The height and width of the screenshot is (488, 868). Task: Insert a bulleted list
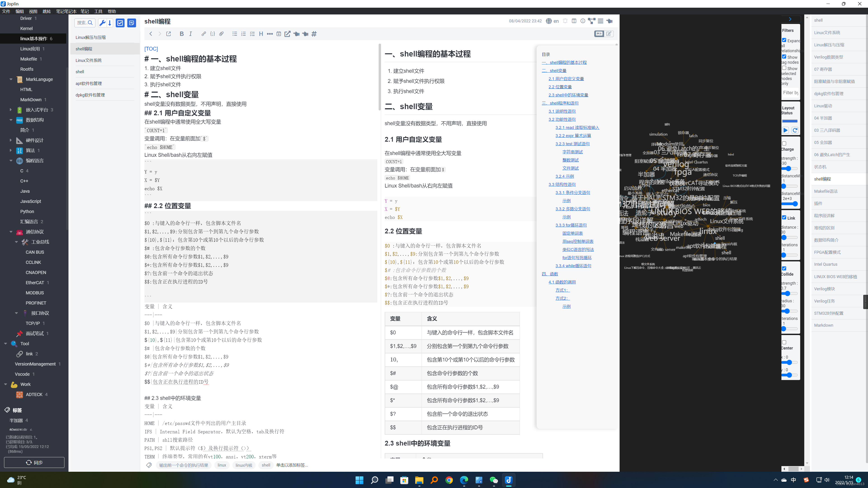pos(235,34)
